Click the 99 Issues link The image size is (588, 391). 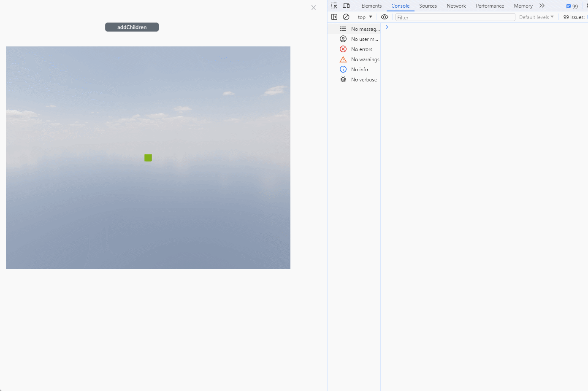[574, 17]
